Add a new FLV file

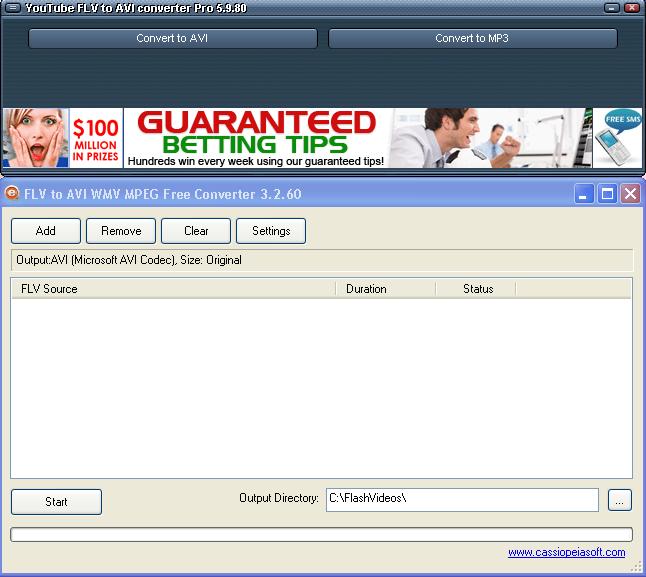point(46,231)
